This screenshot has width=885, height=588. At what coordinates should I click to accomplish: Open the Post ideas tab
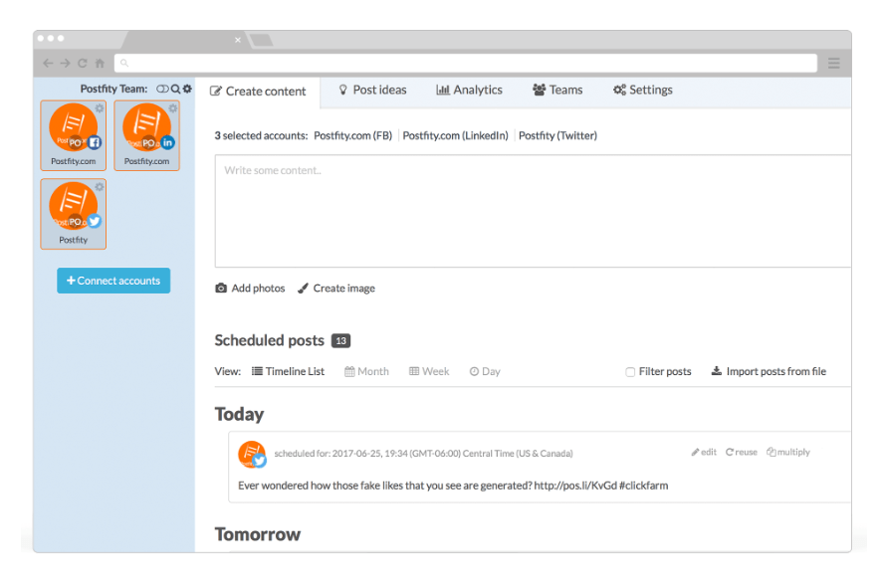pos(372,90)
